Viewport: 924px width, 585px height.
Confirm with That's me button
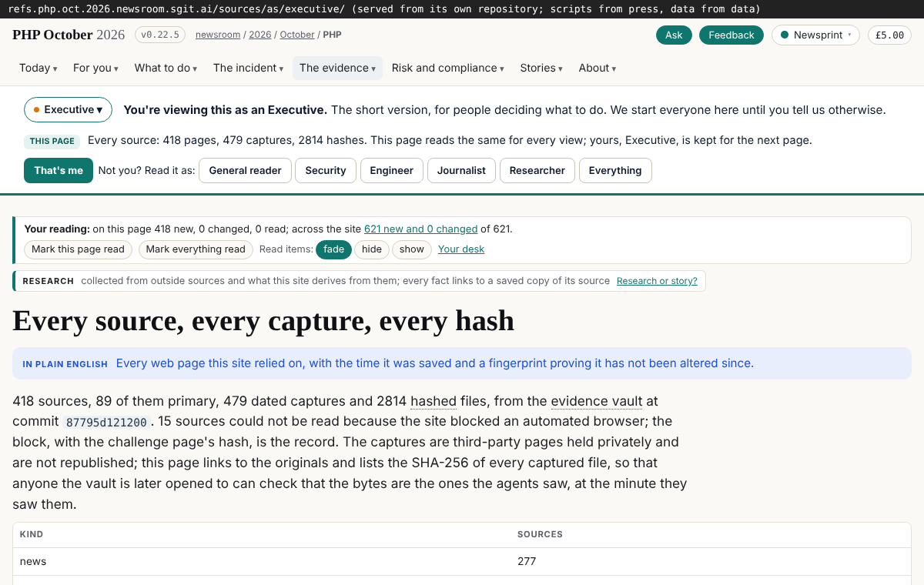59,170
